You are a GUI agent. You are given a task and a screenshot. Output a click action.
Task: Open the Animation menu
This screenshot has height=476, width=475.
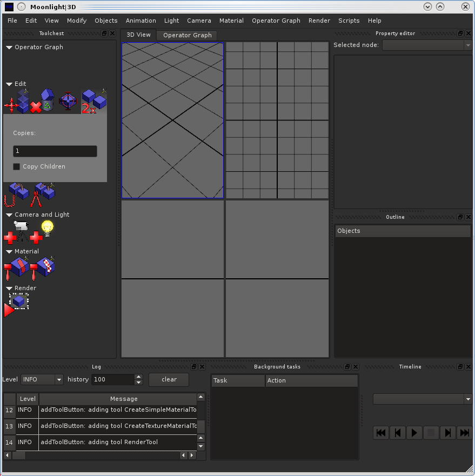pos(141,21)
